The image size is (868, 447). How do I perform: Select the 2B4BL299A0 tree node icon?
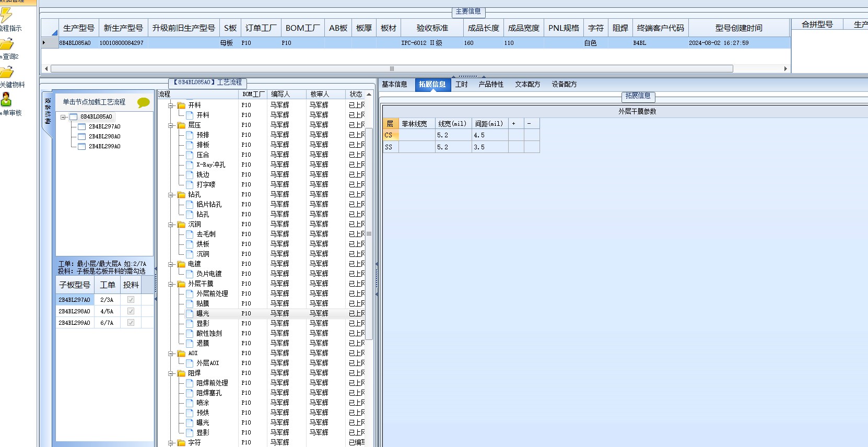coord(82,147)
